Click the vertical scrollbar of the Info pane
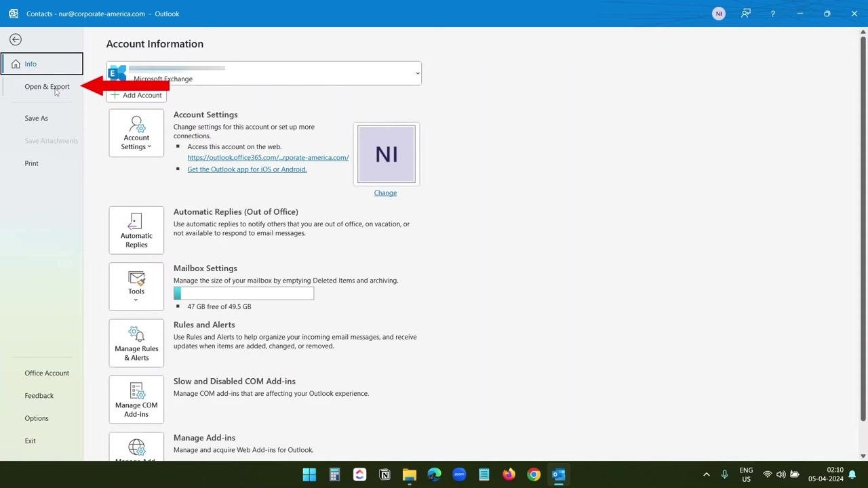Image resolution: width=868 pixels, height=488 pixels. coord(863,230)
